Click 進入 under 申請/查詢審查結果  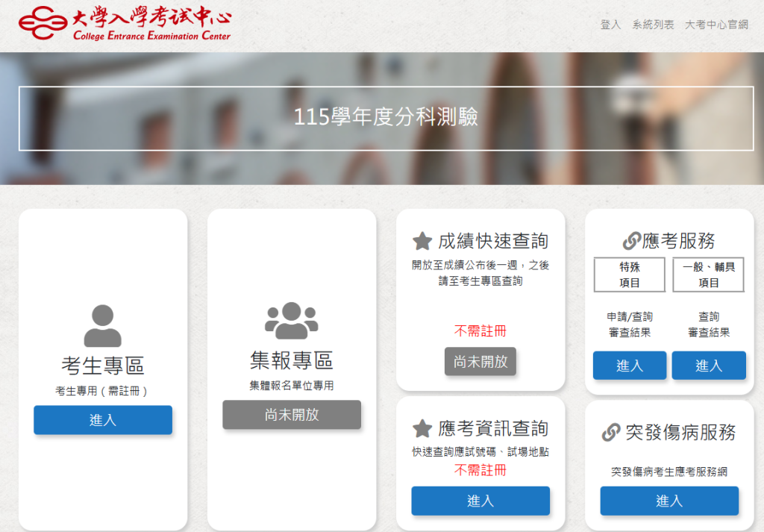click(x=630, y=366)
